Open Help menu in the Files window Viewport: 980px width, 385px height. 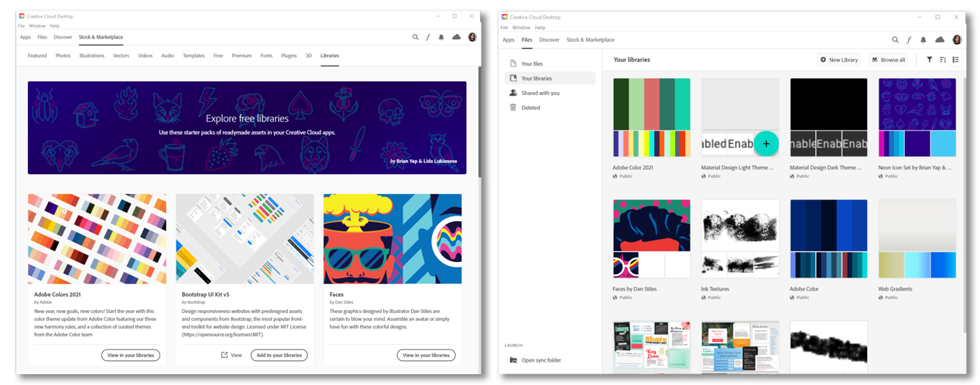(540, 27)
